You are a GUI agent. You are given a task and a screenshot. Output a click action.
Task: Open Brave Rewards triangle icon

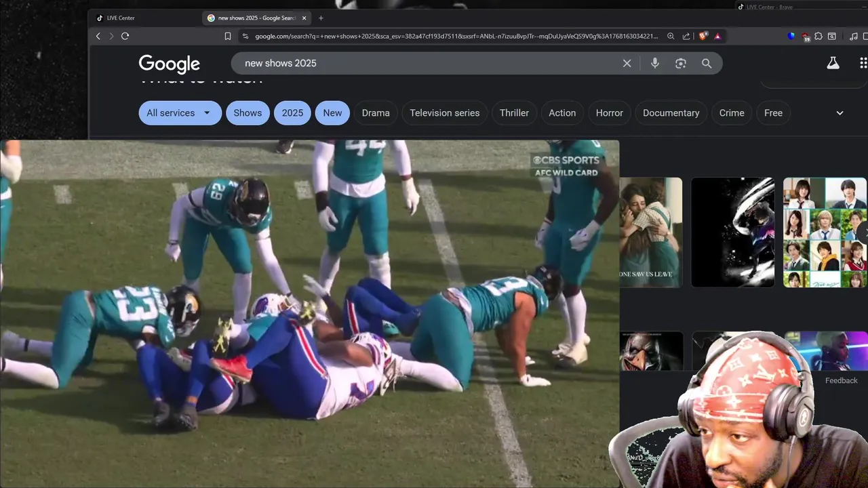(717, 36)
